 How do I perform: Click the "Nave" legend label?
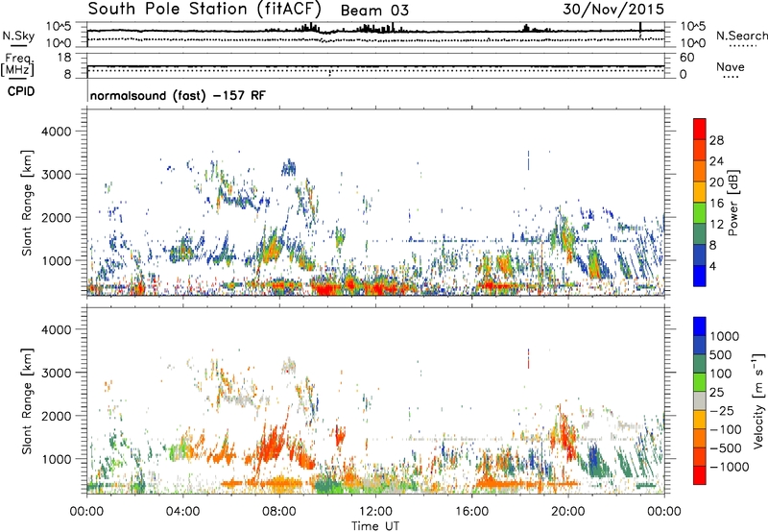[x=731, y=66]
